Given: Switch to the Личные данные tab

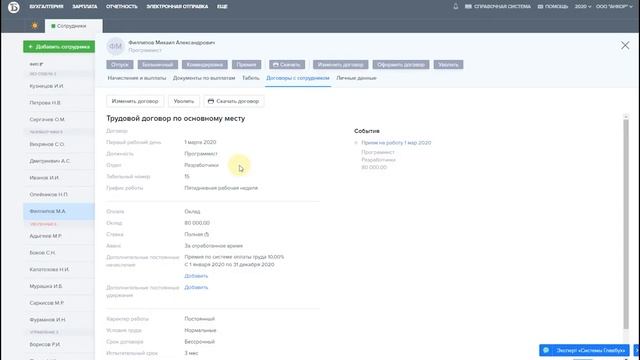Looking at the screenshot, I should coord(356,78).
